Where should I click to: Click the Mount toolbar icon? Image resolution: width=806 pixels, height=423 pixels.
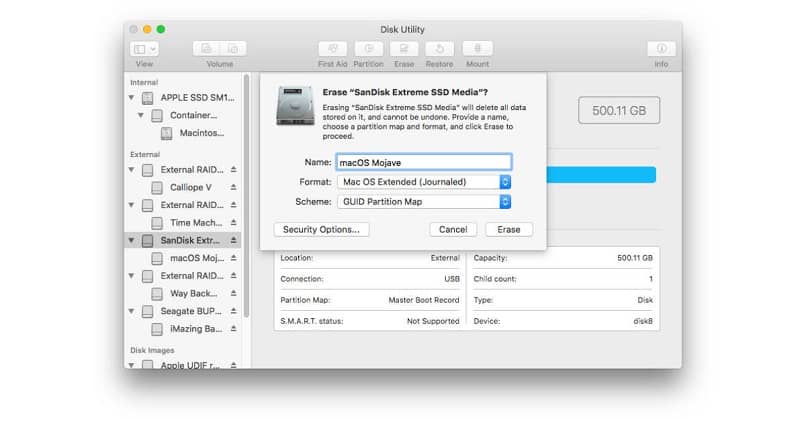click(x=477, y=48)
